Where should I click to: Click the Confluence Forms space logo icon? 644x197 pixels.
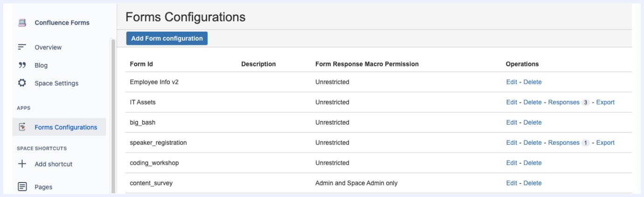click(22, 22)
